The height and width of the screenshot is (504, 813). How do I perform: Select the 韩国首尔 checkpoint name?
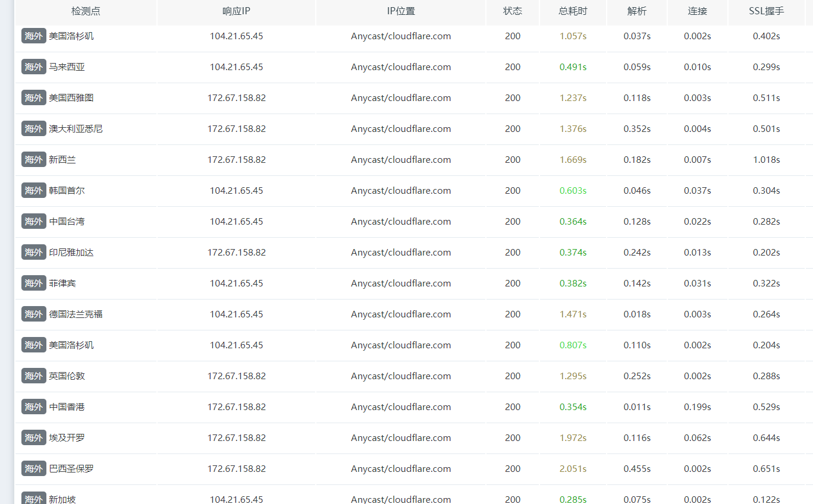tap(67, 191)
